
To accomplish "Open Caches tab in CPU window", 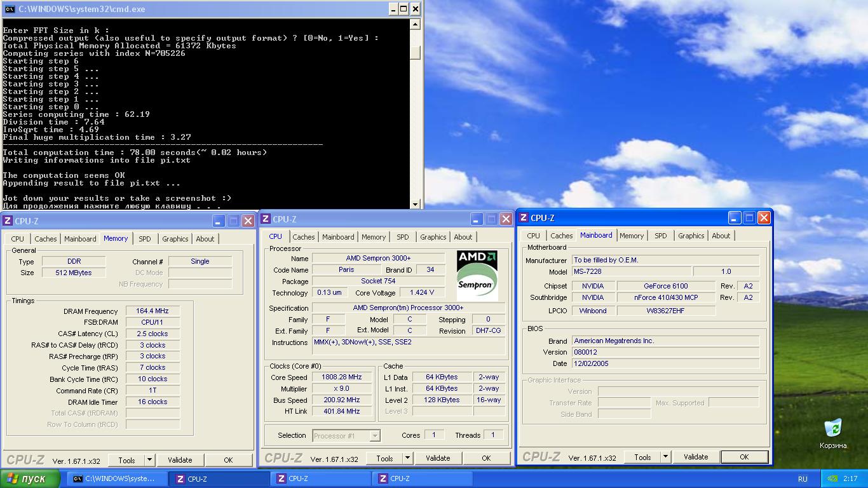I will point(304,237).
